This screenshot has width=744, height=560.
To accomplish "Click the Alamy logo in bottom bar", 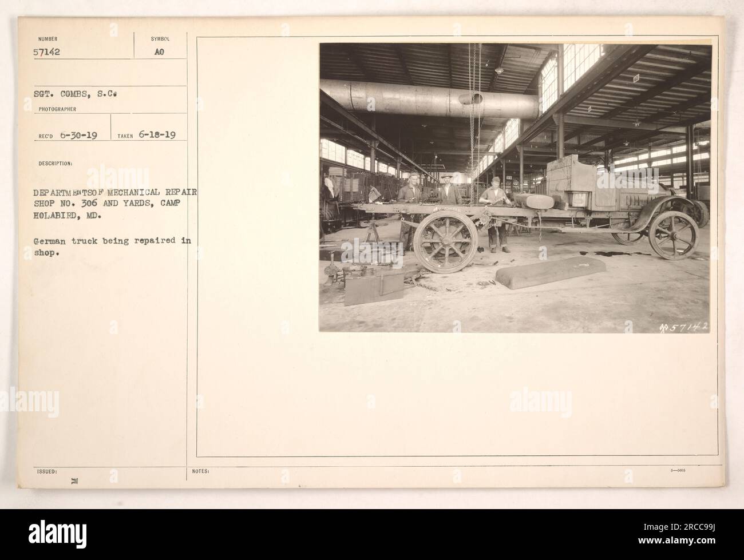I will 58,534.
